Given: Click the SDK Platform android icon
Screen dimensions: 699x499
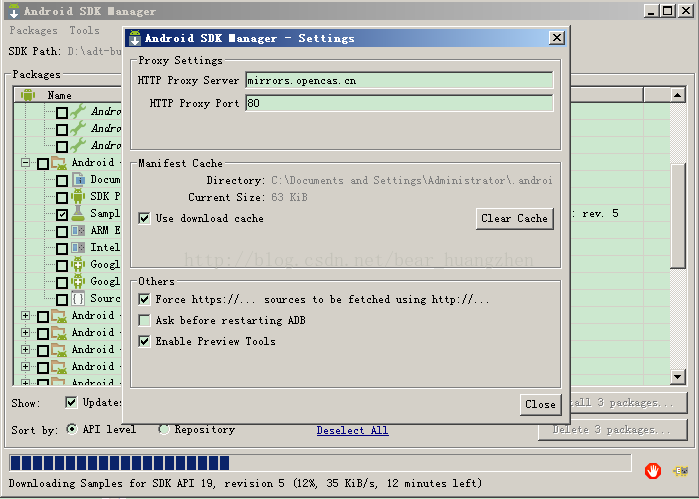Looking at the screenshot, I should [x=78, y=196].
